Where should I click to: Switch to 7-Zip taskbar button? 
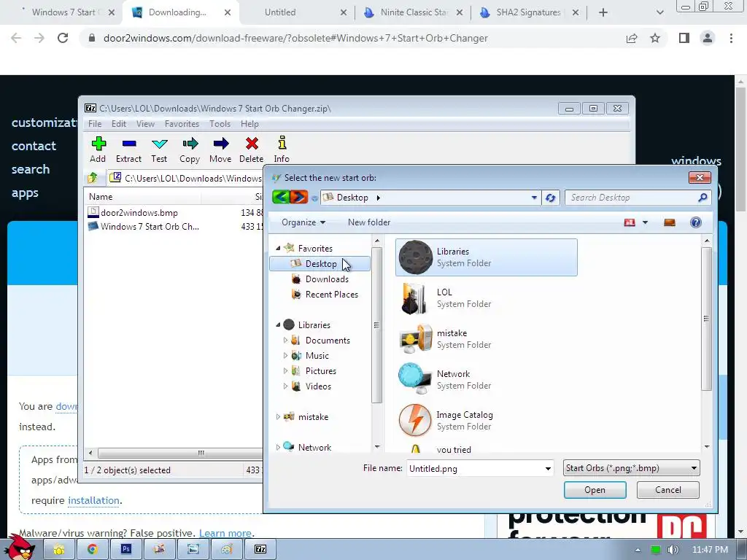point(260,550)
